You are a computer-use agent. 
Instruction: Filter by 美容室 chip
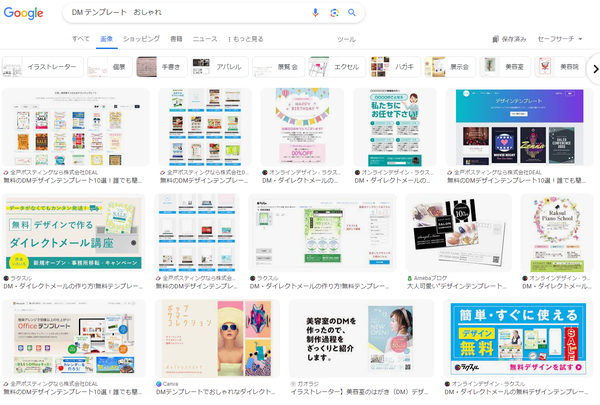pyautogui.click(x=505, y=67)
